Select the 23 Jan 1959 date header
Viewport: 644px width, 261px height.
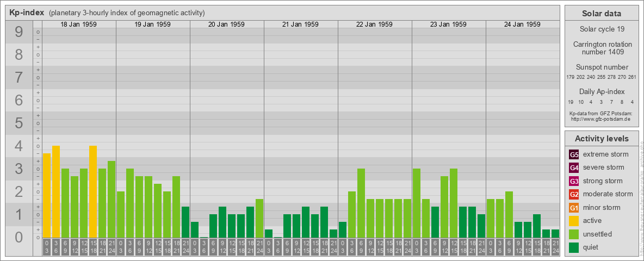coord(448,24)
